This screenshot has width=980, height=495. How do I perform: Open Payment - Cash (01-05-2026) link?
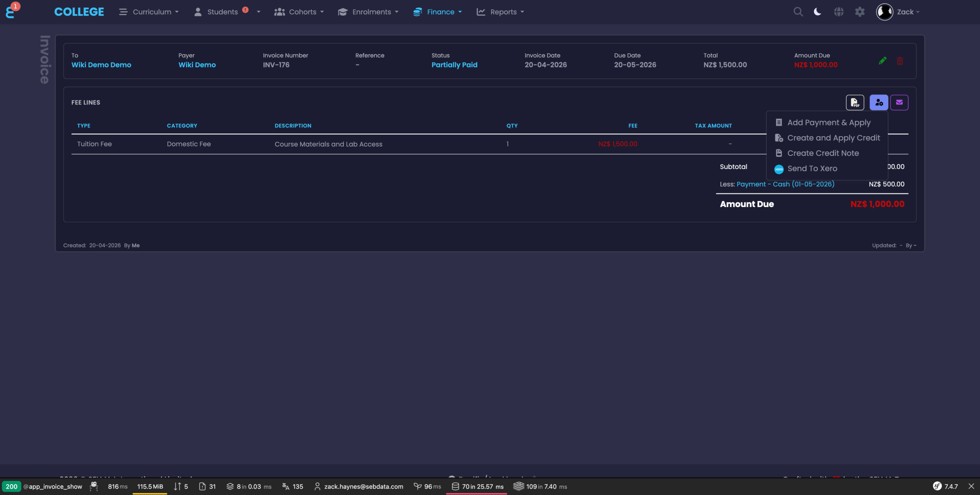coord(785,184)
